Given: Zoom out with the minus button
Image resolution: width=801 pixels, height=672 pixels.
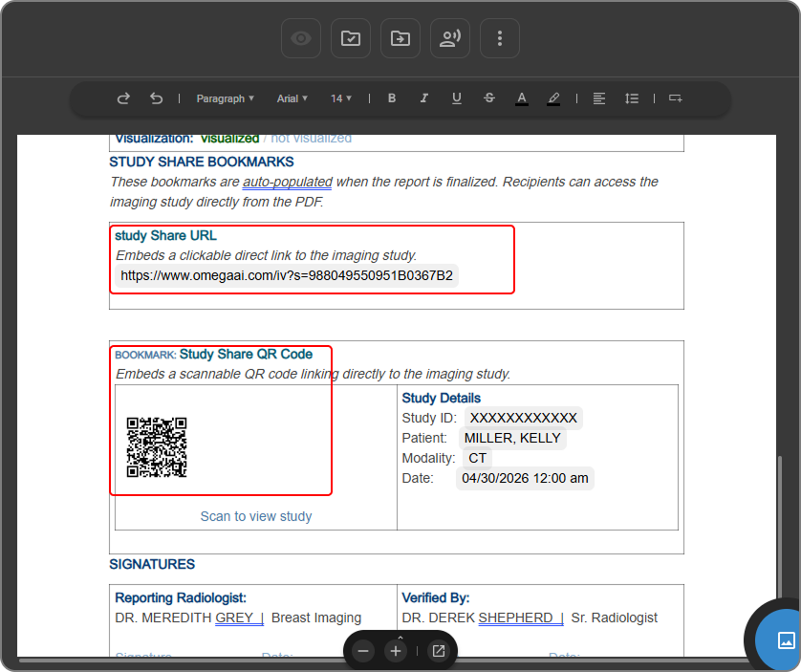Looking at the screenshot, I should pos(363,651).
